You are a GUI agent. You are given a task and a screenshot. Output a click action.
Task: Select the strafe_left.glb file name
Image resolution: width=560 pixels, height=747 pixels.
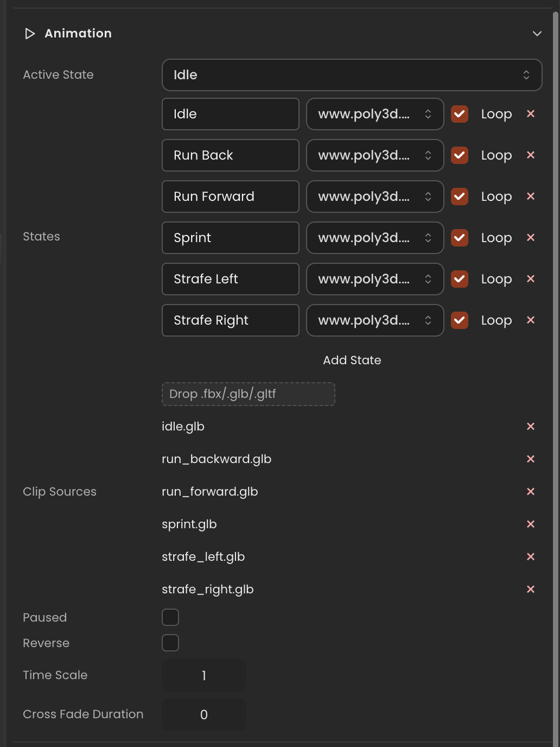[x=203, y=557]
